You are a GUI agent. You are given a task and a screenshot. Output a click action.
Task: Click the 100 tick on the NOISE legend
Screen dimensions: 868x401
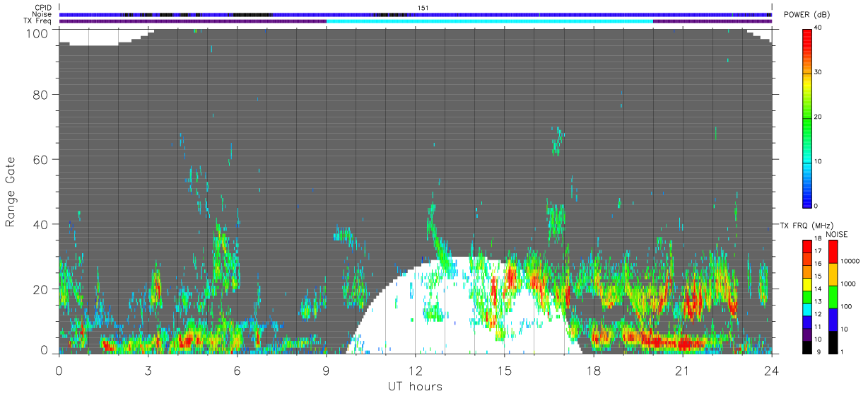pyautogui.click(x=847, y=306)
